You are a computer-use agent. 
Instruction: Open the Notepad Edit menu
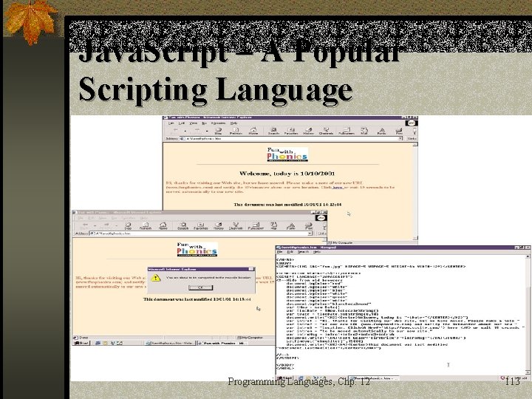coord(290,252)
